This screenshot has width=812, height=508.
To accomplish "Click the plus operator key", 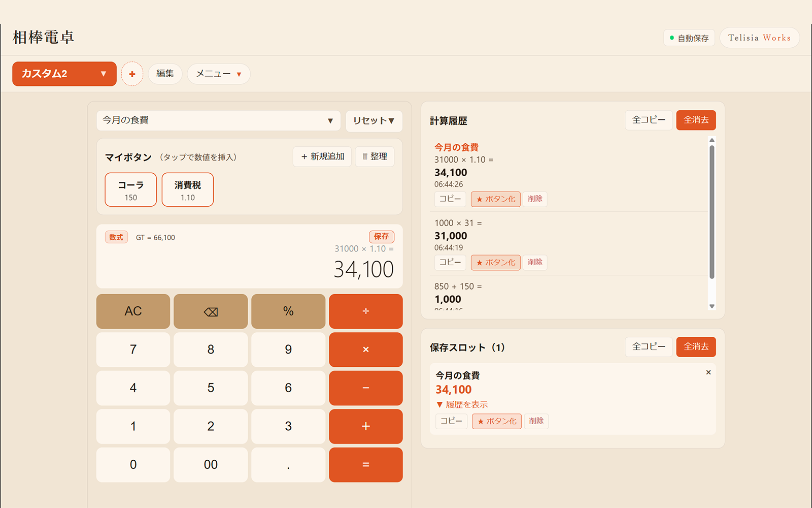I will tap(366, 426).
